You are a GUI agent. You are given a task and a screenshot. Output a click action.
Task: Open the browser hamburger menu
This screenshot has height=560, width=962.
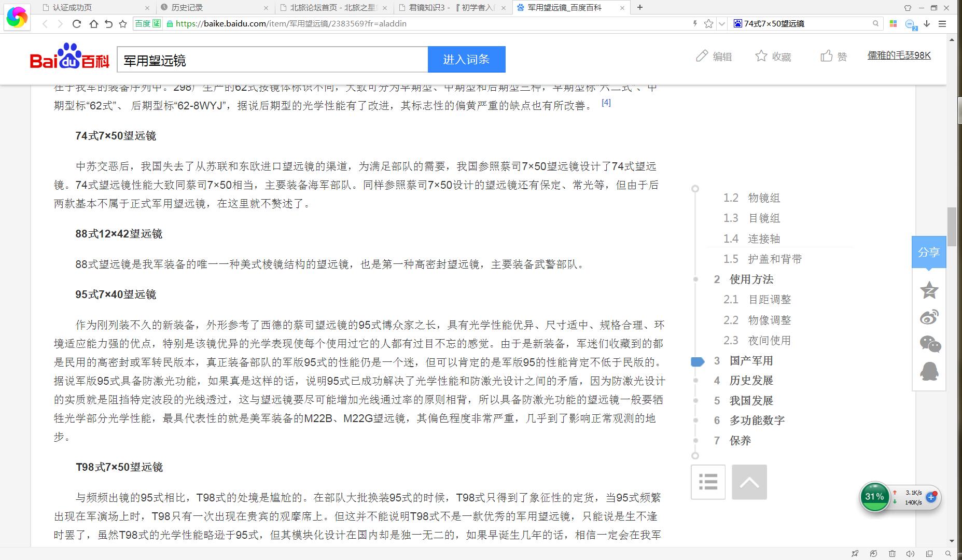[942, 24]
